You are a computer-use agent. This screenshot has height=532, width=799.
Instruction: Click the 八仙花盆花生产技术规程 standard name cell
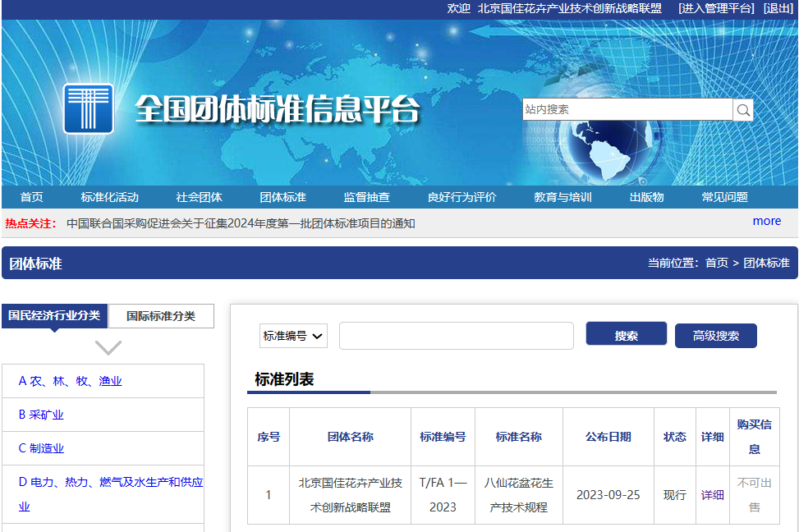pyautogui.click(x=519, y=495)
